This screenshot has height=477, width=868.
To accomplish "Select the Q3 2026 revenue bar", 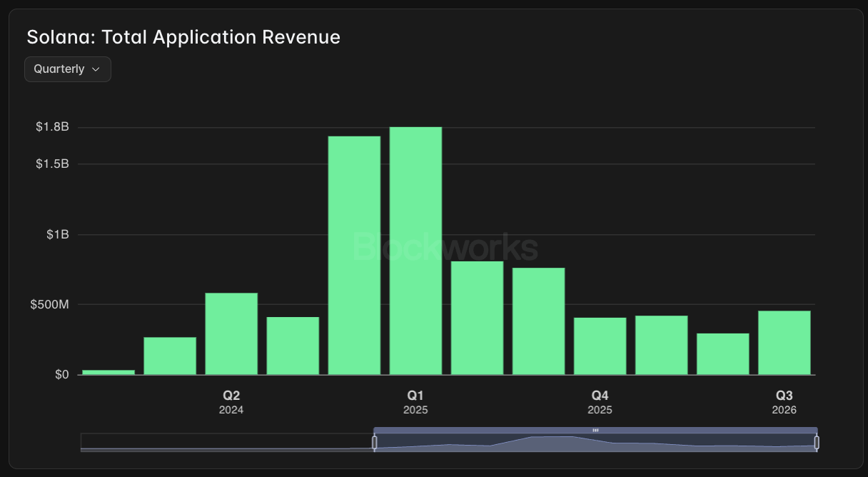I will tap(784, 343).
